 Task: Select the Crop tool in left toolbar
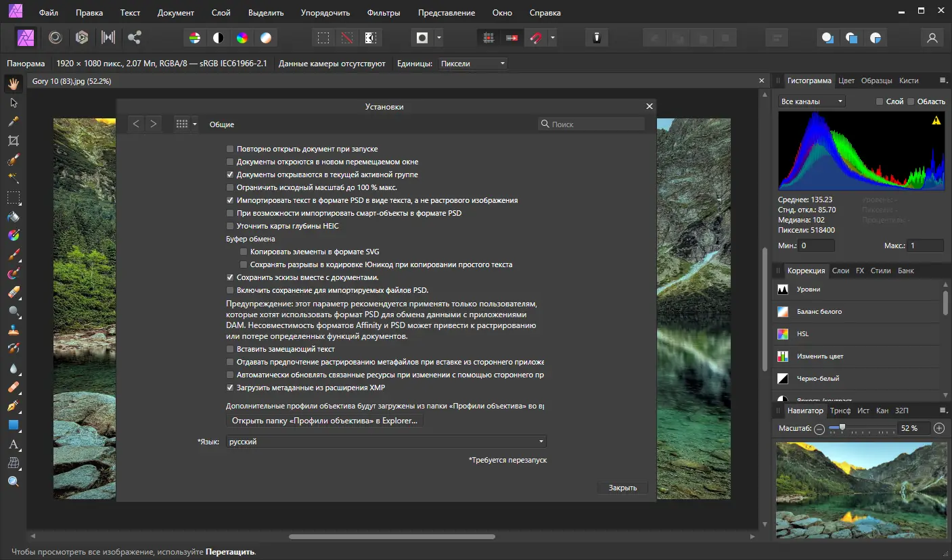pyautogui.click(x=13, y=141)
